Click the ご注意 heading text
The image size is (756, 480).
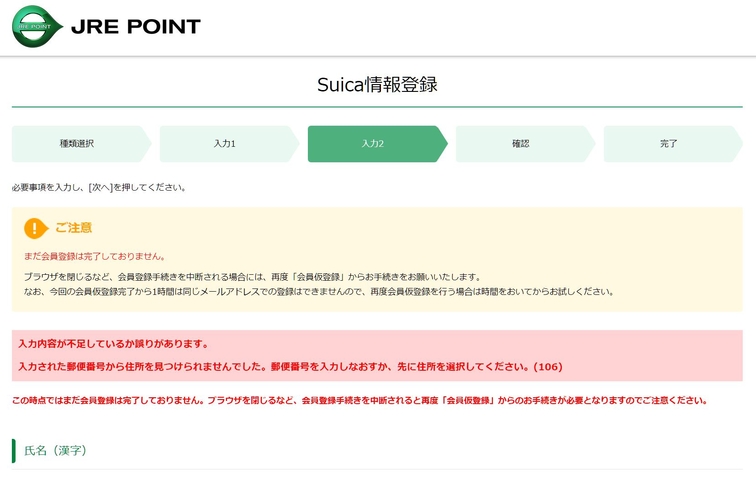[x=73, y=227]
